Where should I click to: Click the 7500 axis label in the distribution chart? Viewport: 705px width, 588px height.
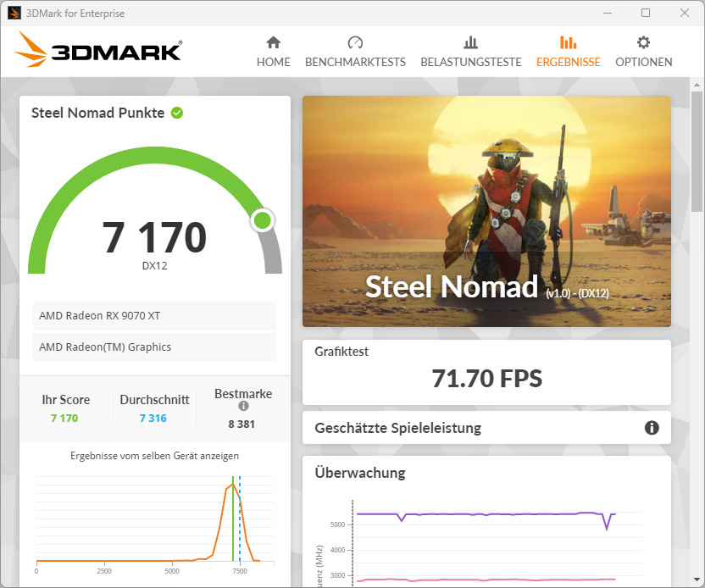pos(240,571)
